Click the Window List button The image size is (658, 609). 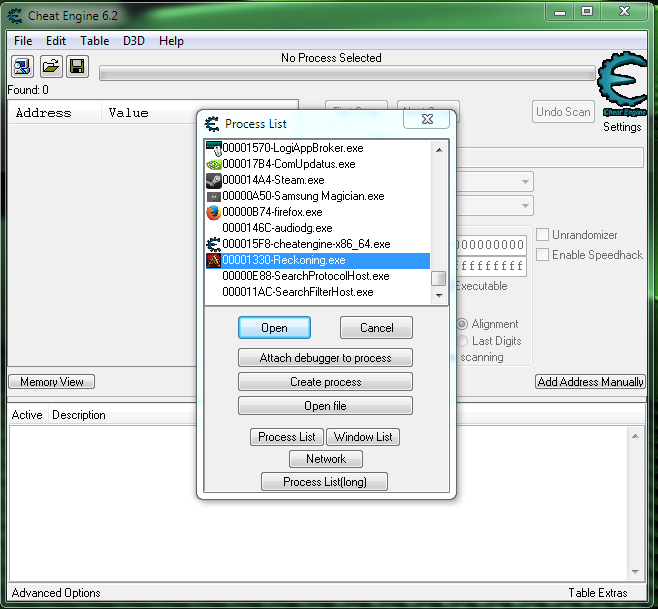(x=363, y=437)
